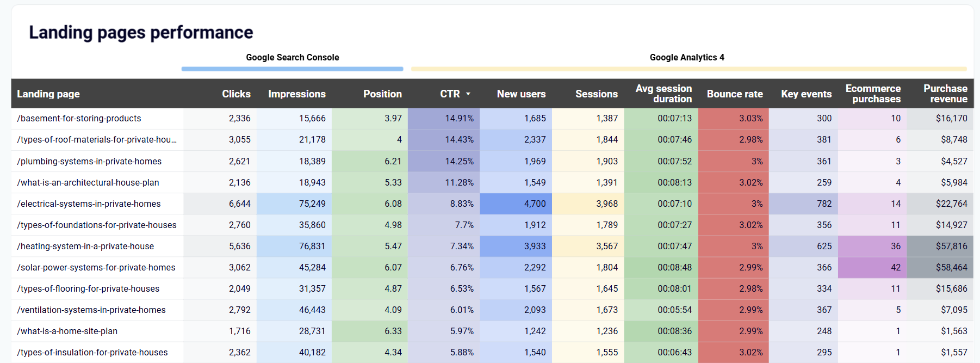Click the Sessions column header
The width and height of the screenshot is (980, 363).
tap(596, 94)
